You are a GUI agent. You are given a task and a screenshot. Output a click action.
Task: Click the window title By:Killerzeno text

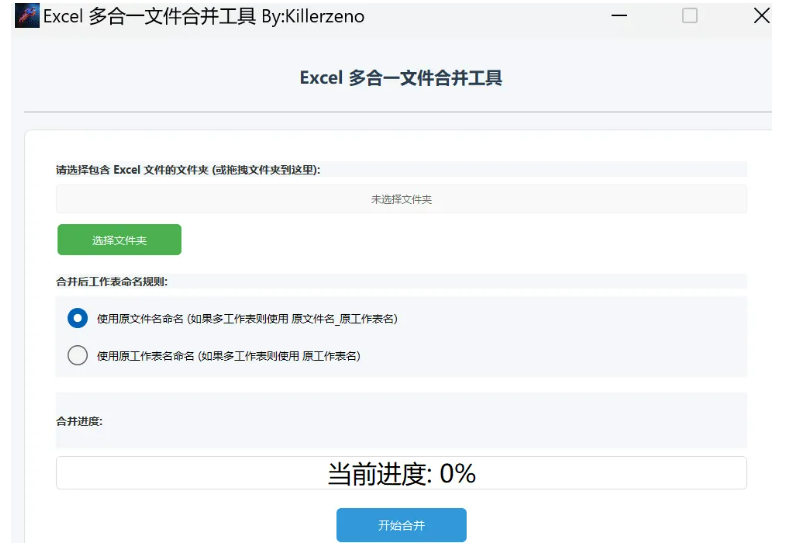coord(313,16)
